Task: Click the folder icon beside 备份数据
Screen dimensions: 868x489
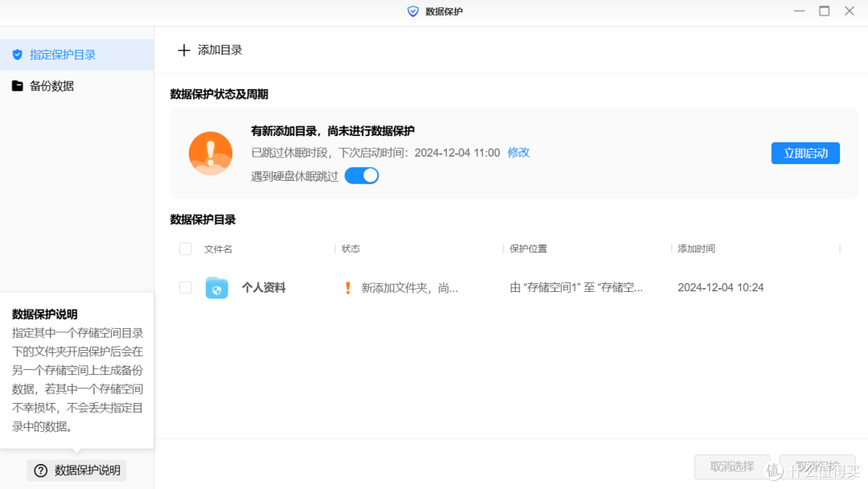Action: (x=17, y=86)
